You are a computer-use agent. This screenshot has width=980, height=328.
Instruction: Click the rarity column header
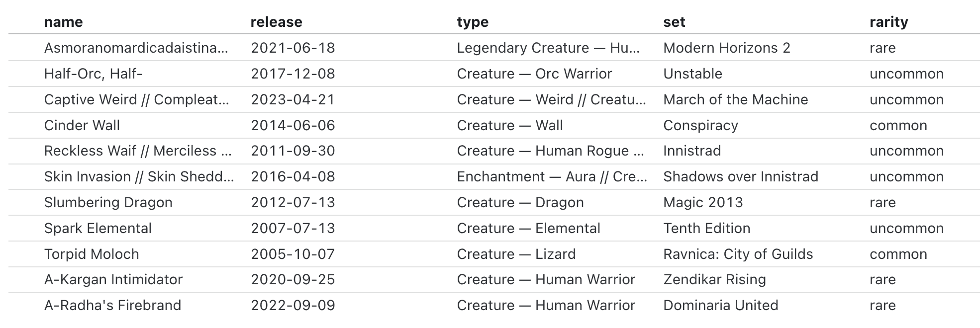888,22
